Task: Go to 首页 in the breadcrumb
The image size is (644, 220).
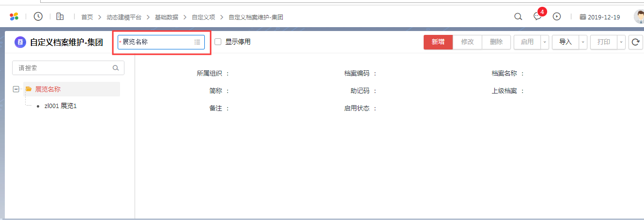Action: 87,17
